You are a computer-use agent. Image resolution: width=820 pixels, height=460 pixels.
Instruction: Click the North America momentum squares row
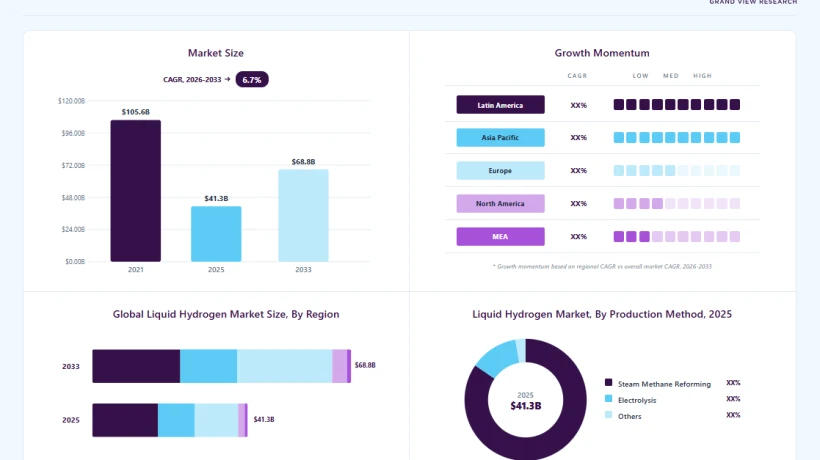point(677,203)
